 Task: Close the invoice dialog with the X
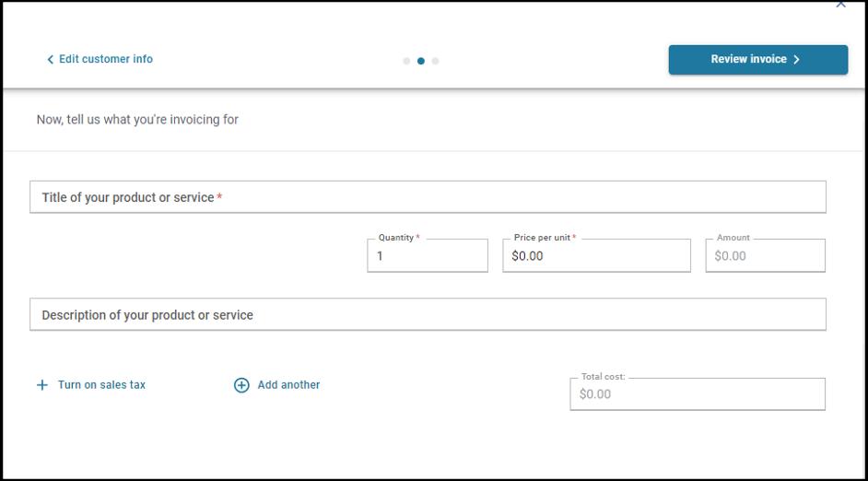(840, 5)
